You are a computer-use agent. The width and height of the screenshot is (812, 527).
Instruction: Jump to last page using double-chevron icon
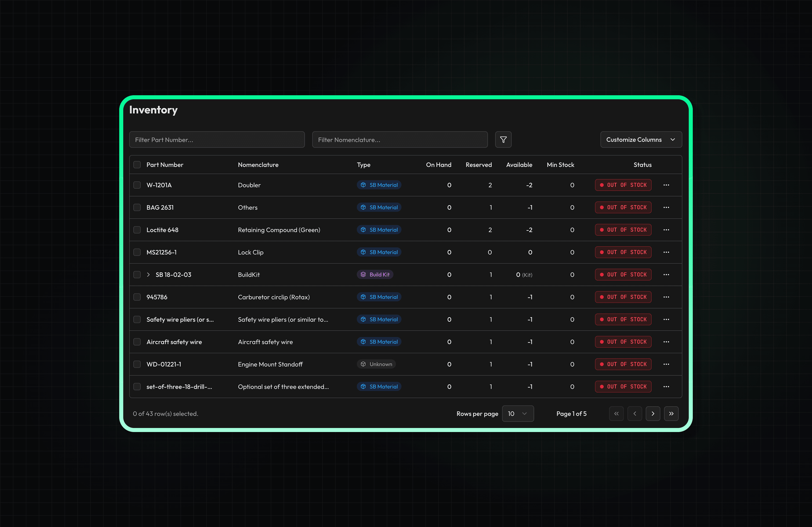click(x=671, y=413)
